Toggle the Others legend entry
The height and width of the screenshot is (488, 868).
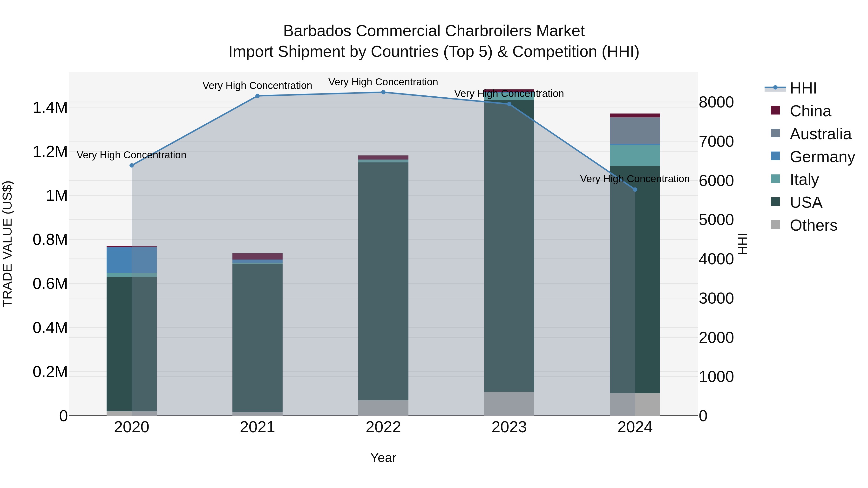click(x=804, y=225)
